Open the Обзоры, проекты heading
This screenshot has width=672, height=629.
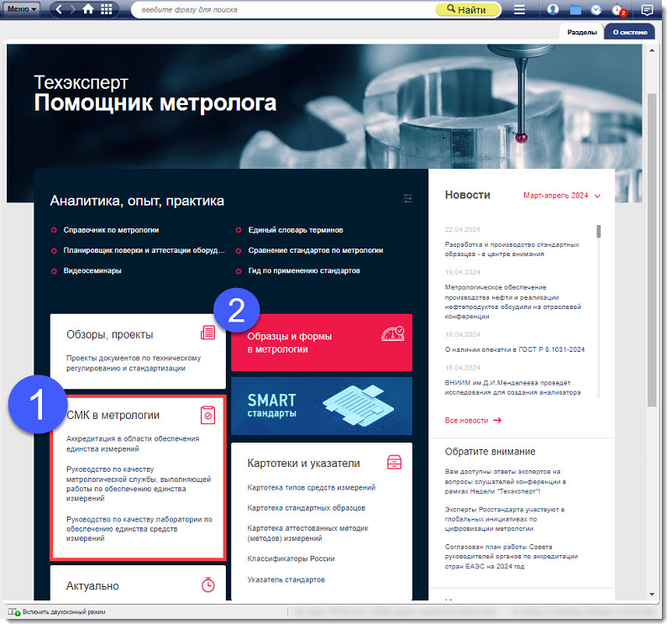110,334
